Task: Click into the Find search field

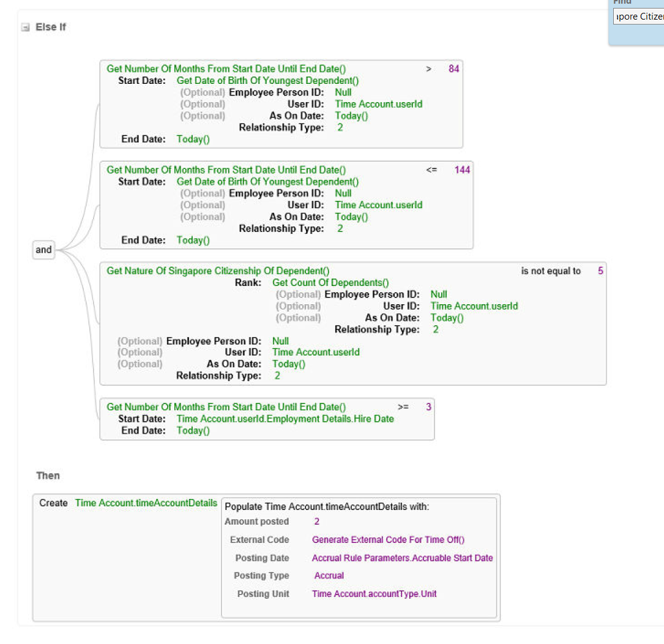Action: tap(638, 17)
